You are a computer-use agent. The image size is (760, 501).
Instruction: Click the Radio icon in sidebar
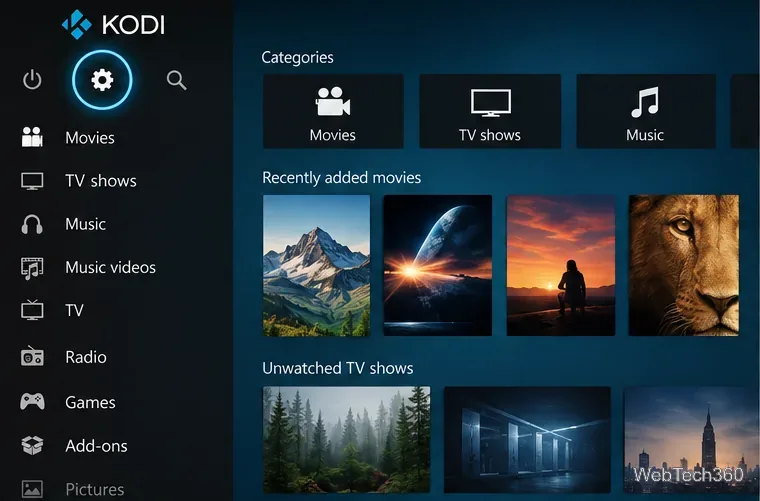coord(32,357)
